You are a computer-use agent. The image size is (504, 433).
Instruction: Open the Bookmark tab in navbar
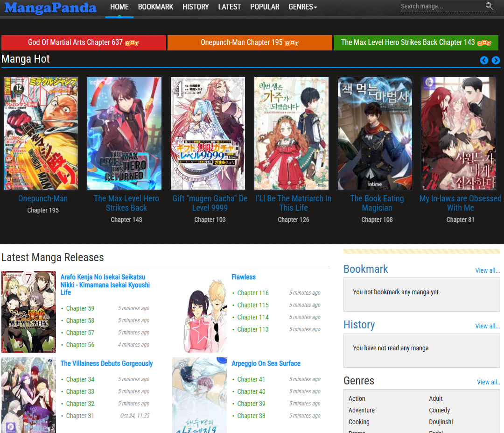155,7
